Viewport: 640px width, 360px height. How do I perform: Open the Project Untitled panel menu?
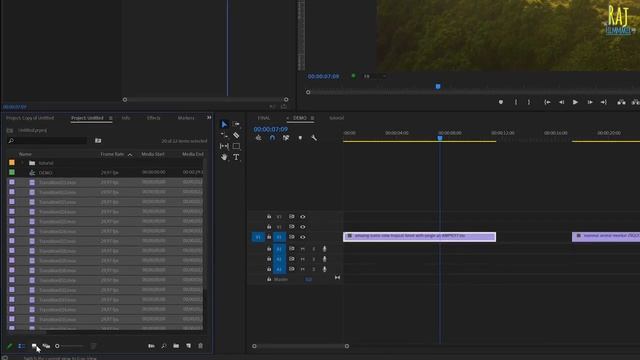pos(110,118)
